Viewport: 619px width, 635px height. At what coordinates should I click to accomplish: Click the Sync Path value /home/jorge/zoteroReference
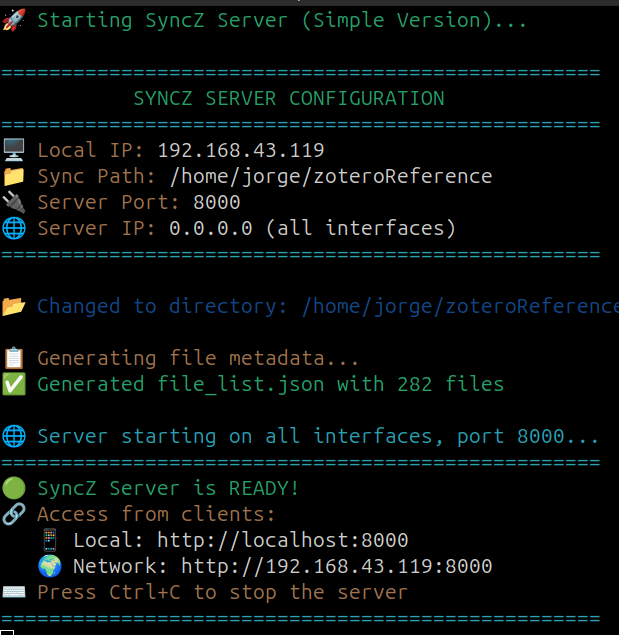pyautogui.click(x=331, y=176)
